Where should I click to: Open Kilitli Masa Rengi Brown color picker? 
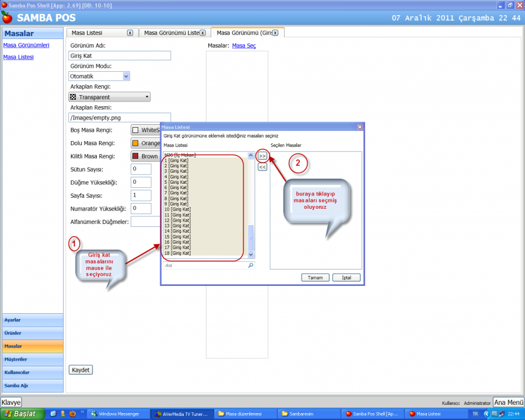pyautogui.click(x=145, y=156)
